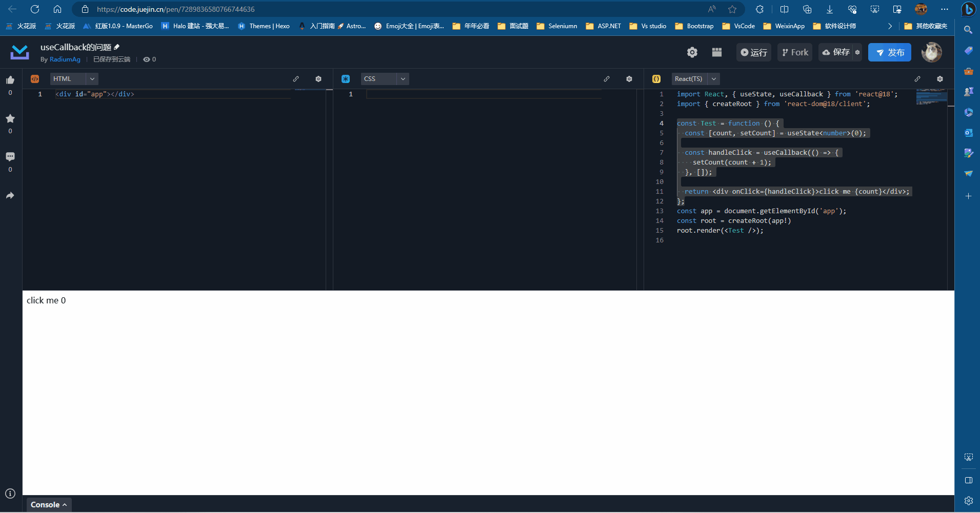This screenshot has width=980, height=513.
Task: Open the Bing chat icon
Action: point(968,9)
